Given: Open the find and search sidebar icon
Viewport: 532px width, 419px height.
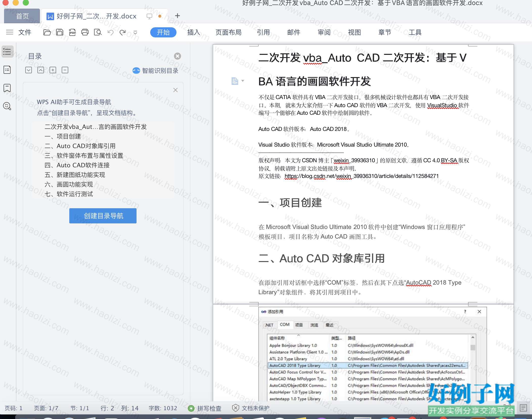Looking at the screenshot, I should [x=7, y=106].
